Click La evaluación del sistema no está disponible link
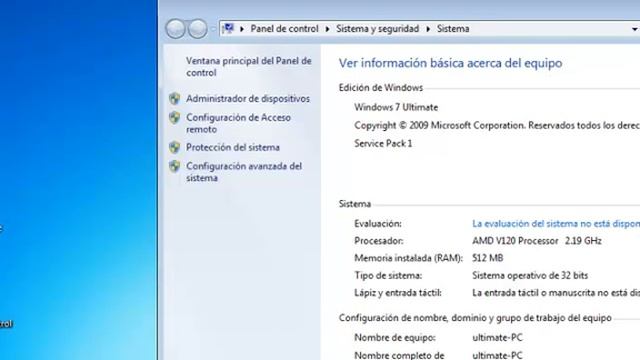This screenshot has width=640, height=360. (556, 224)
